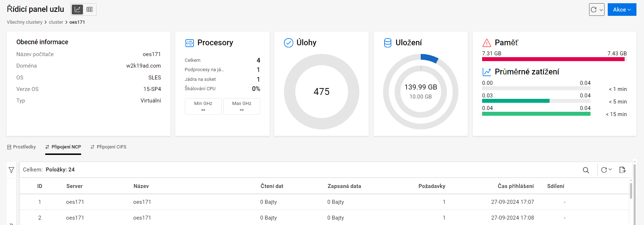Sort the table by Čas přihlášení column
Screen dimensions: 644x225
(x=515, y=186)
